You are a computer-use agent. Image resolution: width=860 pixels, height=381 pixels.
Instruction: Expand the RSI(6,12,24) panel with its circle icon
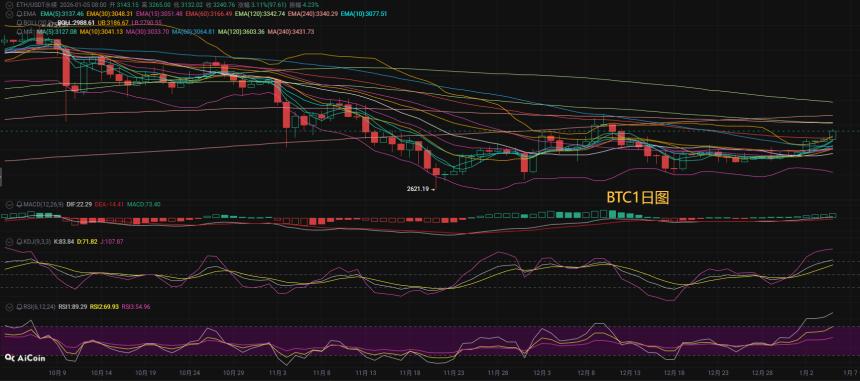point(10,308)
